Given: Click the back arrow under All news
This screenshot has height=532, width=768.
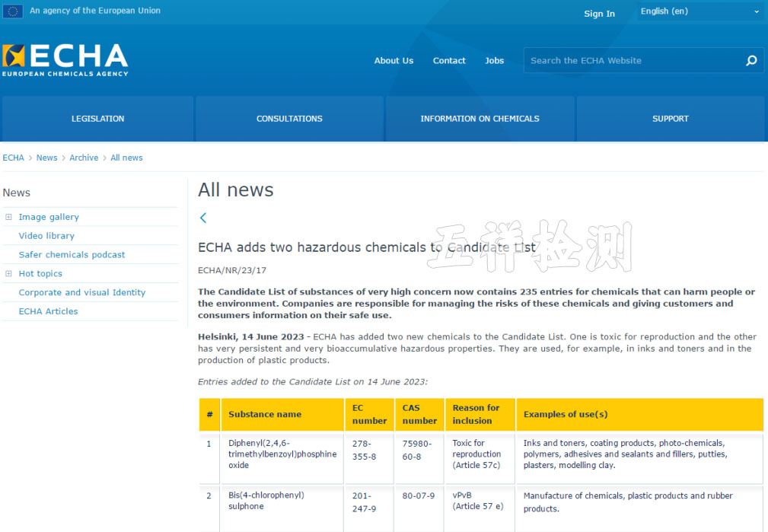Looking at the screenshot, I should (203, 218).
